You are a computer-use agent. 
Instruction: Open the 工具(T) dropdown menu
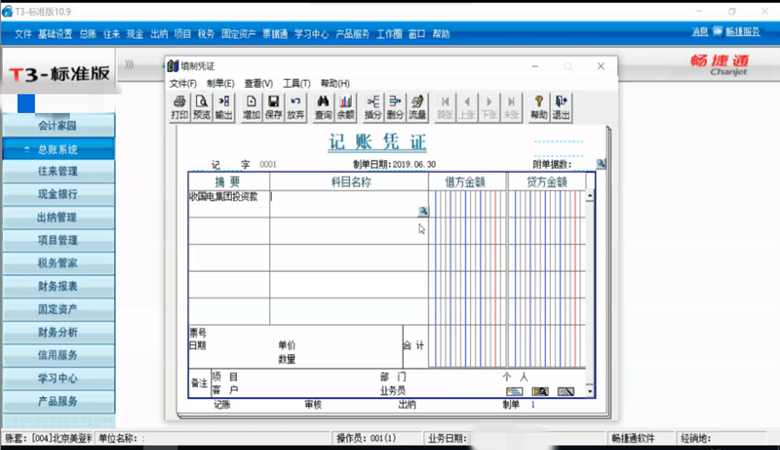[x=297, y=83]
